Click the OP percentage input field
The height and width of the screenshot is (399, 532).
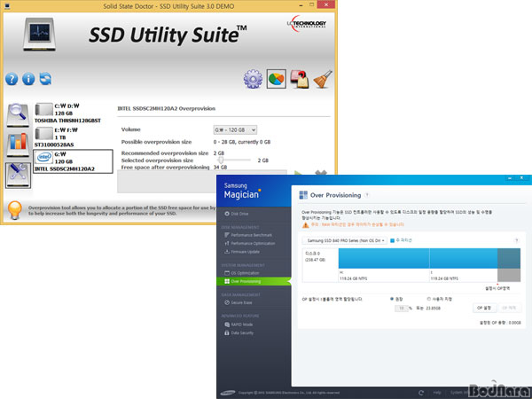[402, 308]
